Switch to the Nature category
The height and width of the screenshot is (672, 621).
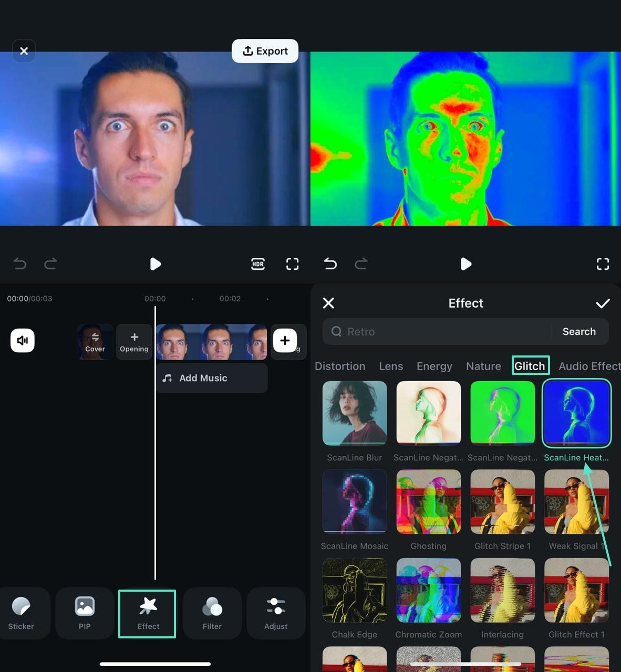483,366
